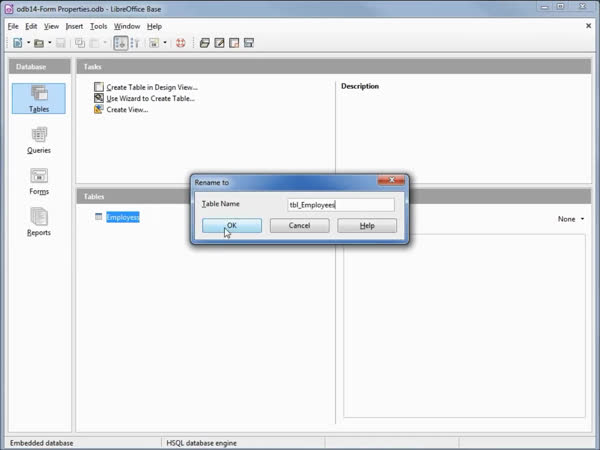Click the Description label

coord(360,86)
